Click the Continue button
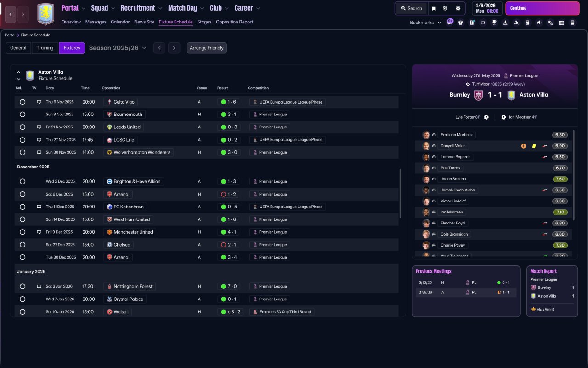The height and width of the screenshot is (368, 588). tap(543, 8)
